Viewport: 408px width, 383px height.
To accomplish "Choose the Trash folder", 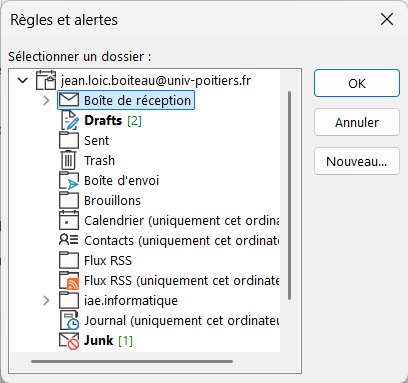I will tap(99, 160).
